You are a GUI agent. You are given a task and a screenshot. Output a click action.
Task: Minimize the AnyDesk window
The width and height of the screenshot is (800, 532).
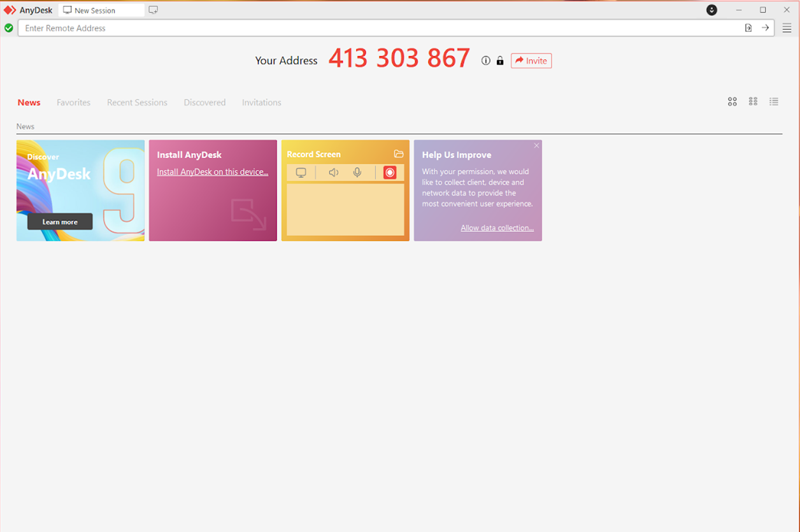coord(739,10)
